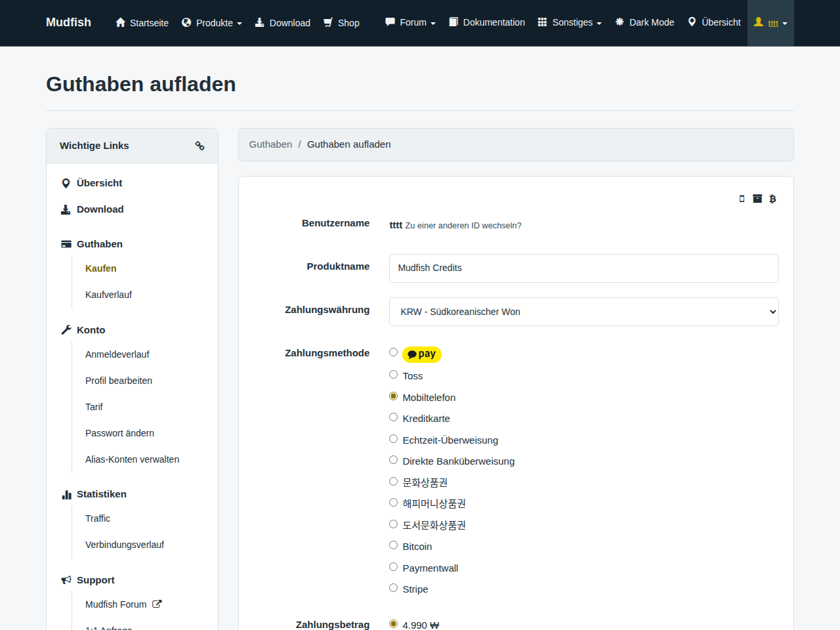Expand the Produkte menu
840x630 pixels.
[212, 23]
